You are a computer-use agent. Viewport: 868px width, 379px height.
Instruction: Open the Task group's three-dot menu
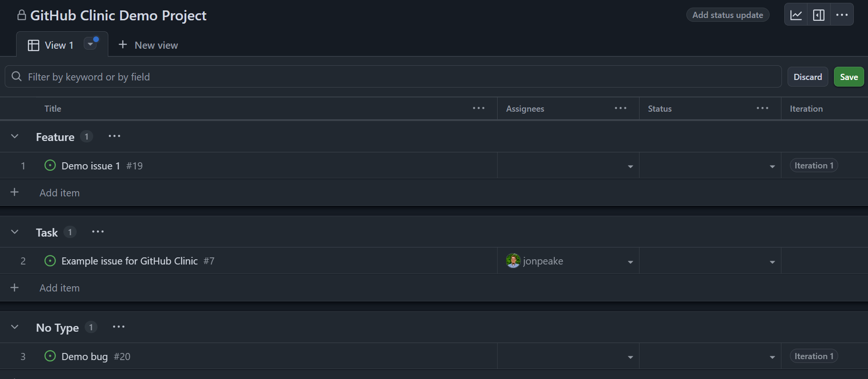click(x=98, y=232)
